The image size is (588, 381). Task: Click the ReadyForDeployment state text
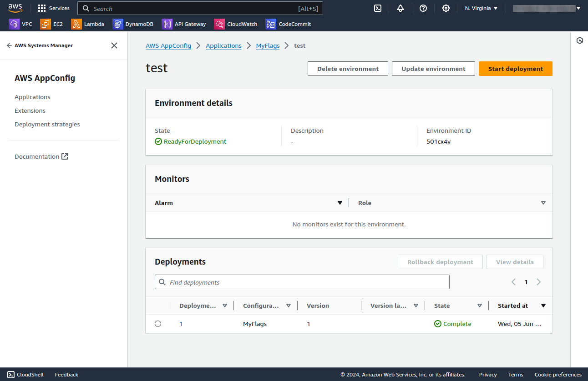tap(195, 141)
